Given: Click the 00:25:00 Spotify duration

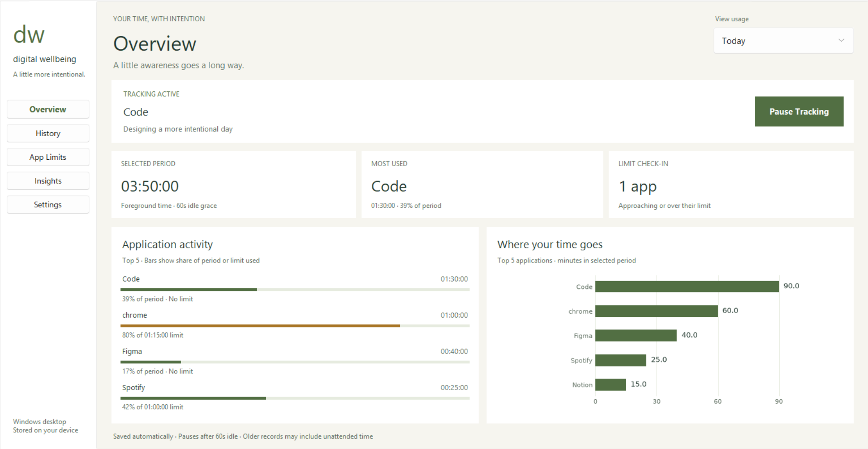Looking at the screenshot, I should pyautogui.click(x=454, y=387).
